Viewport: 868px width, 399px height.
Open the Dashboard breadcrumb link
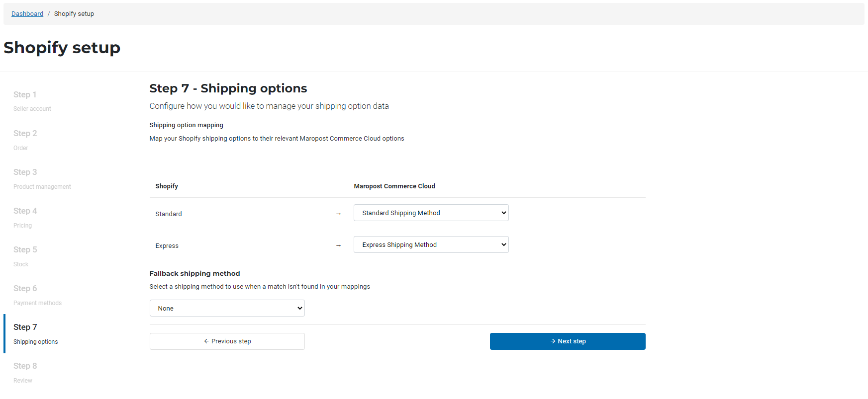click(27, 14)
